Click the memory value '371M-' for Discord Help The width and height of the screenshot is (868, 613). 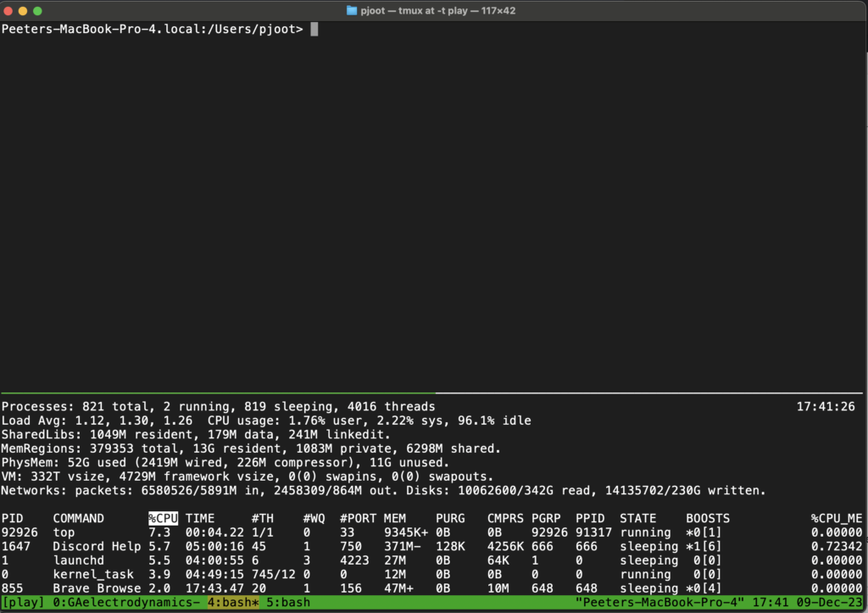click(x=403, y=546)
